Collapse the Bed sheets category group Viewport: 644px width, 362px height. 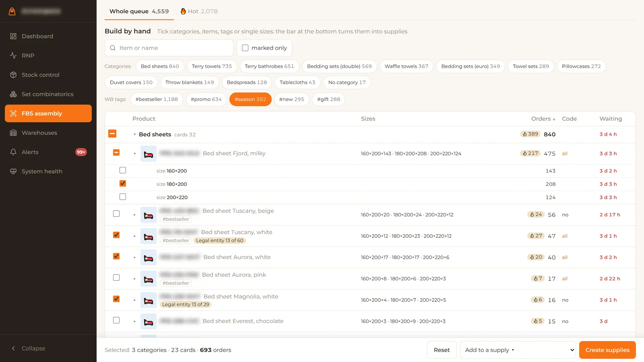point(135,135)
